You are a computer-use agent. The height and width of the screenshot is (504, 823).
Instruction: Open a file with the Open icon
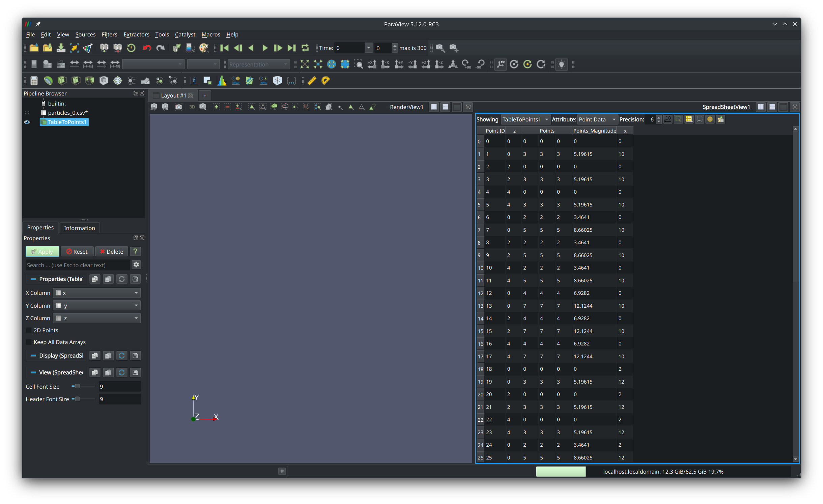click(34, 48)
